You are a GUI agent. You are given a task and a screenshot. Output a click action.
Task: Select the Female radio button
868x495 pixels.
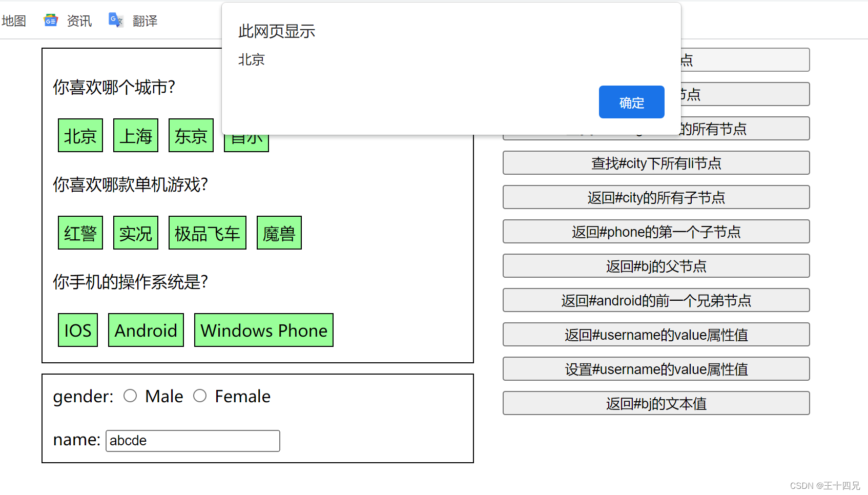point(200,396)
